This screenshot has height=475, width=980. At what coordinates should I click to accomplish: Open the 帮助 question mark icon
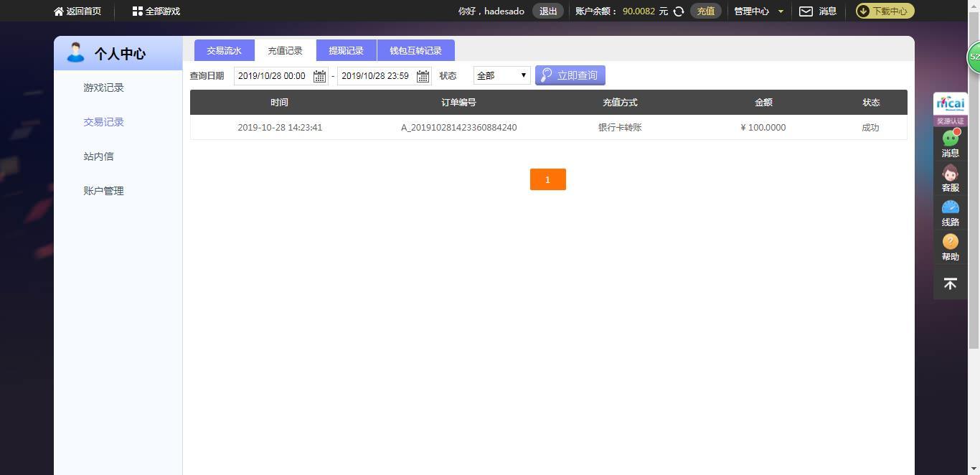[x=951, y=242]
